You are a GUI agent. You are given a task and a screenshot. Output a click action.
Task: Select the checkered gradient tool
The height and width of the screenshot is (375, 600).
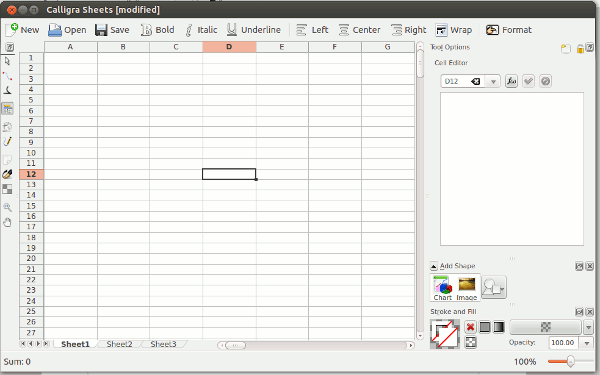[x=7, y=189]
